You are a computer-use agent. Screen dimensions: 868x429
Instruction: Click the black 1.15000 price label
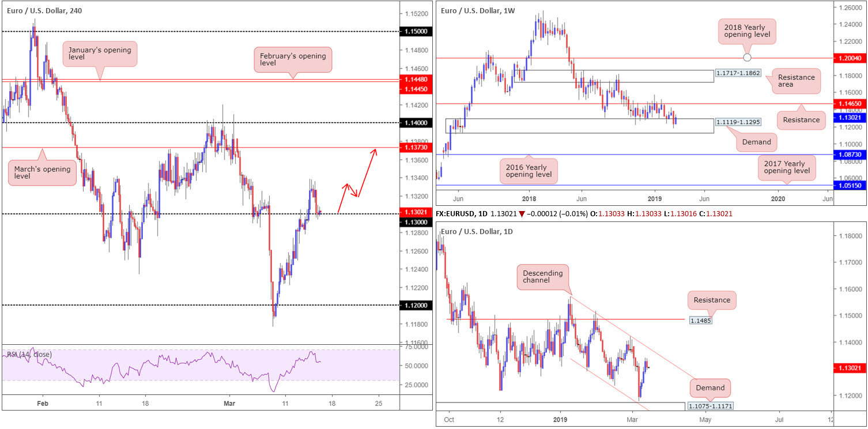click(416, 32)
